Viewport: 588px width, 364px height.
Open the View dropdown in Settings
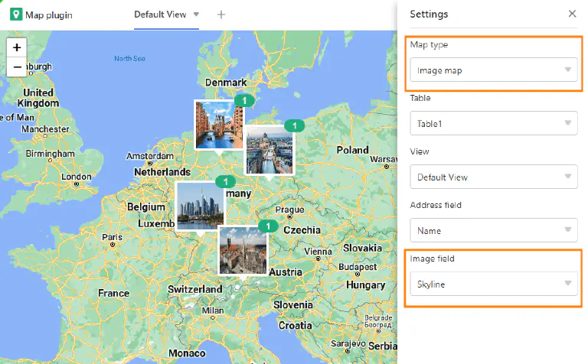(x=493, y=177)
